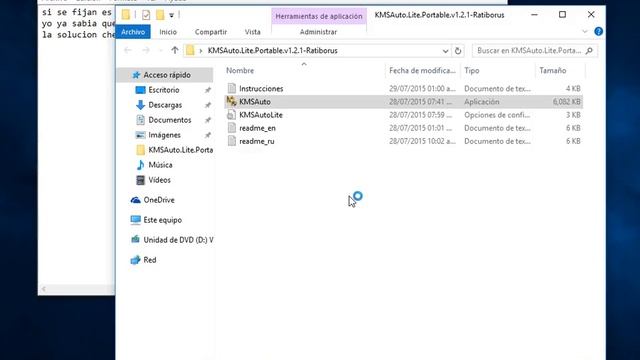Click the KMSAuto file date cell
This screenshot has height=360, width=640.
(420, 102)
